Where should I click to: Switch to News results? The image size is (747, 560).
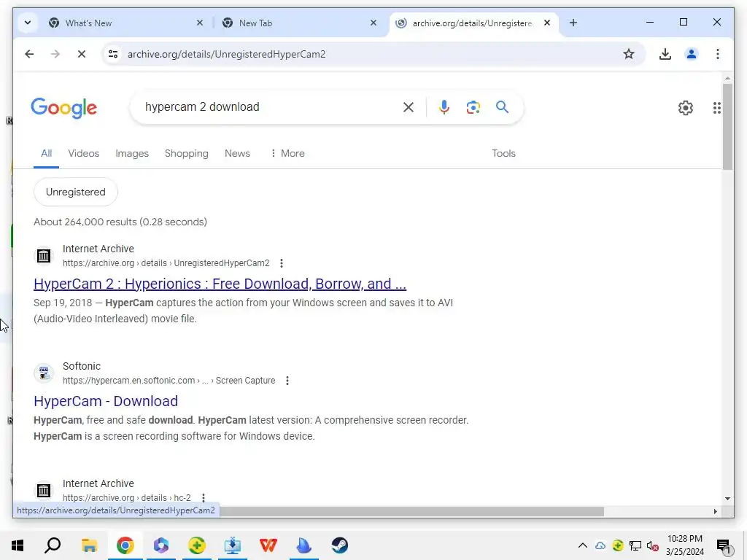click(x=237, y=153)
